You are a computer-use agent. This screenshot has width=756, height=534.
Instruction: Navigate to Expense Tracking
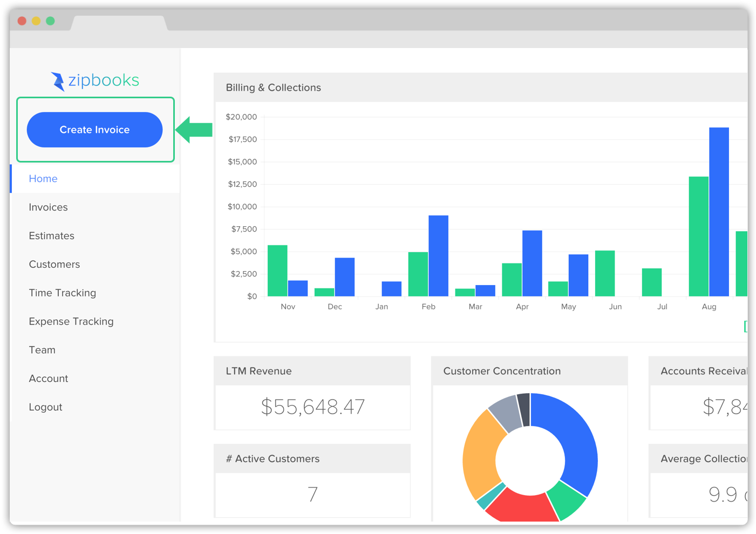point(71,322)
